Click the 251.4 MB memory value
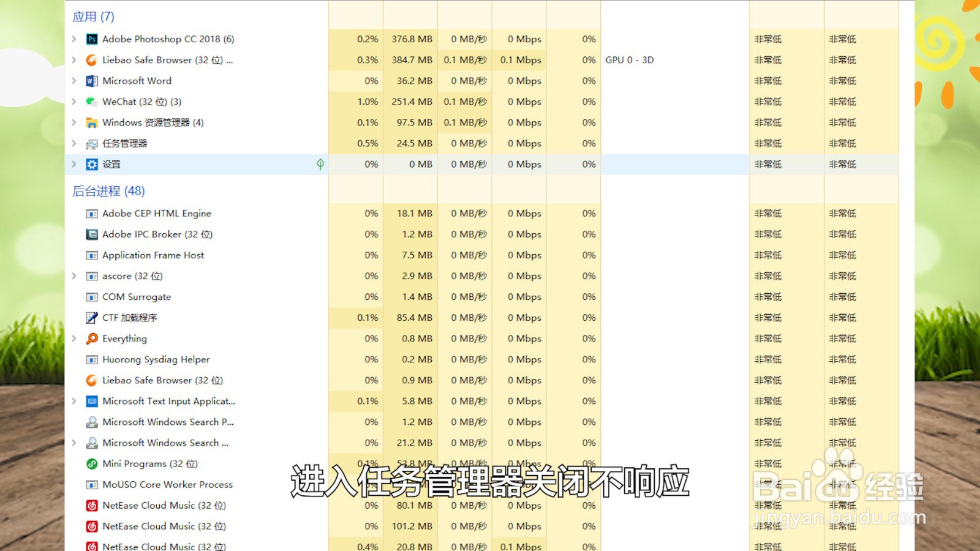 tap(412, 102)
